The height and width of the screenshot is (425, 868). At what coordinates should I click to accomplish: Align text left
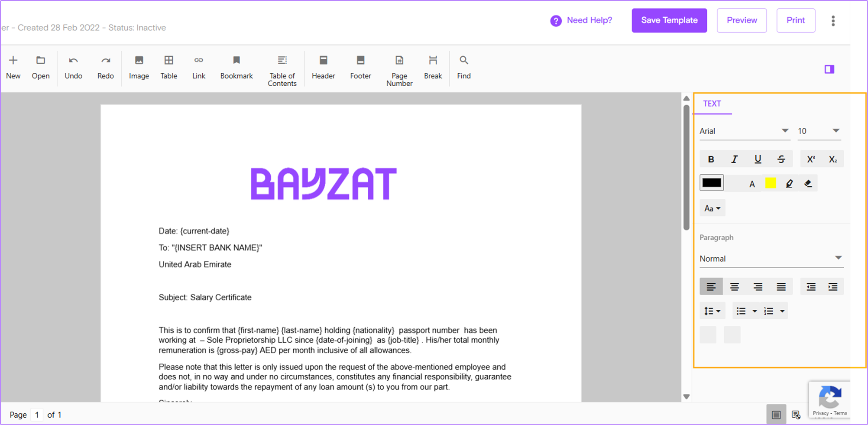(711, 287)
